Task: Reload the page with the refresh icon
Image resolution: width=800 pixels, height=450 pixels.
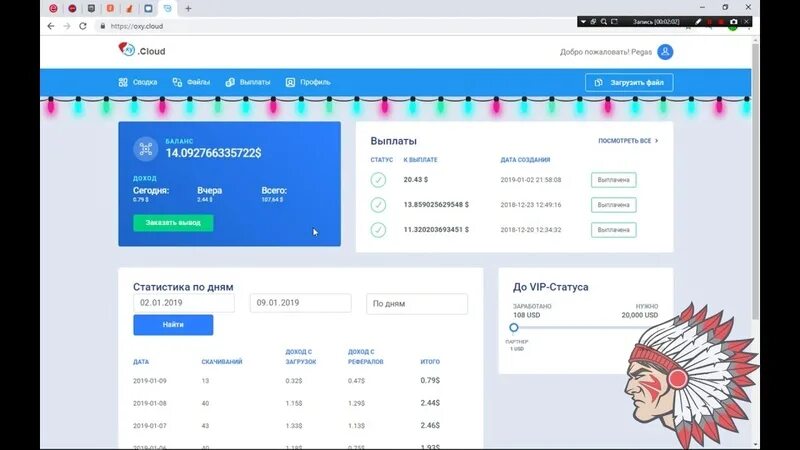Action: (x=83, y=26)
